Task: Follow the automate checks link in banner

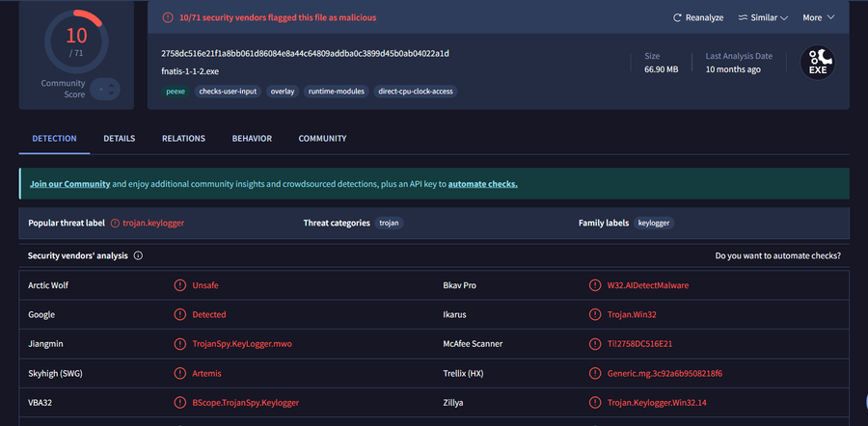Action: pos(482,184)
